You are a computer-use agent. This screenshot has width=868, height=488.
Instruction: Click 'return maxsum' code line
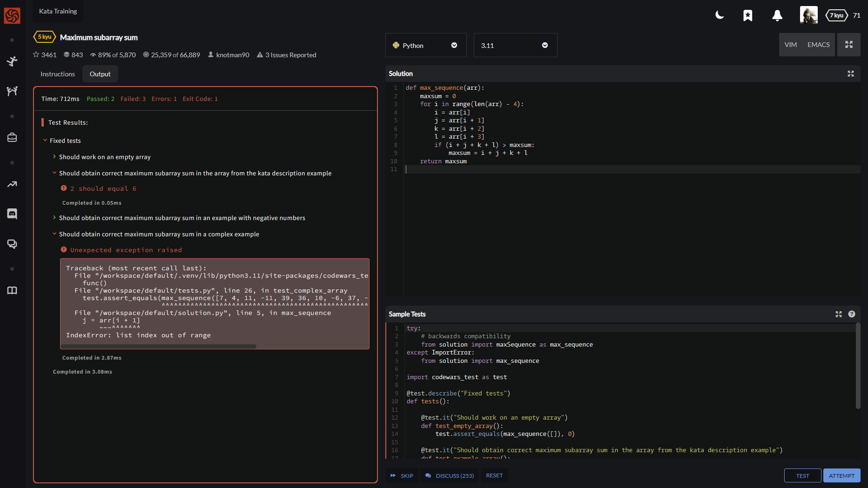(x=444, y=161)
